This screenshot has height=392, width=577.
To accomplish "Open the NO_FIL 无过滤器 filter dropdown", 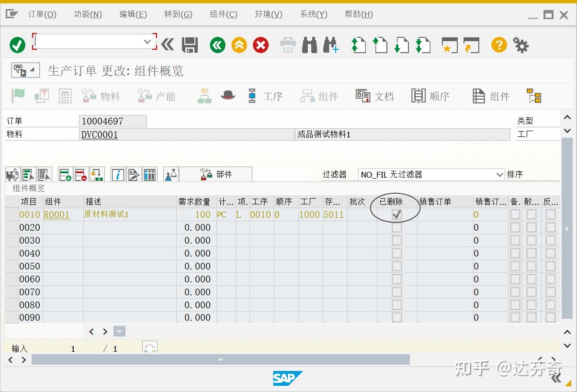I will (499, 174).
